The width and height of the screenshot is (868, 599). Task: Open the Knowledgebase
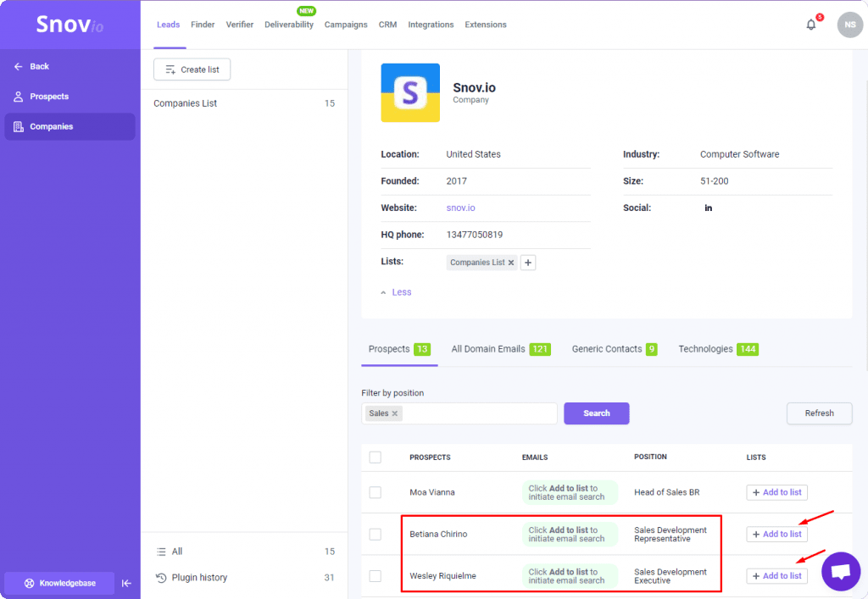(59, 583)
